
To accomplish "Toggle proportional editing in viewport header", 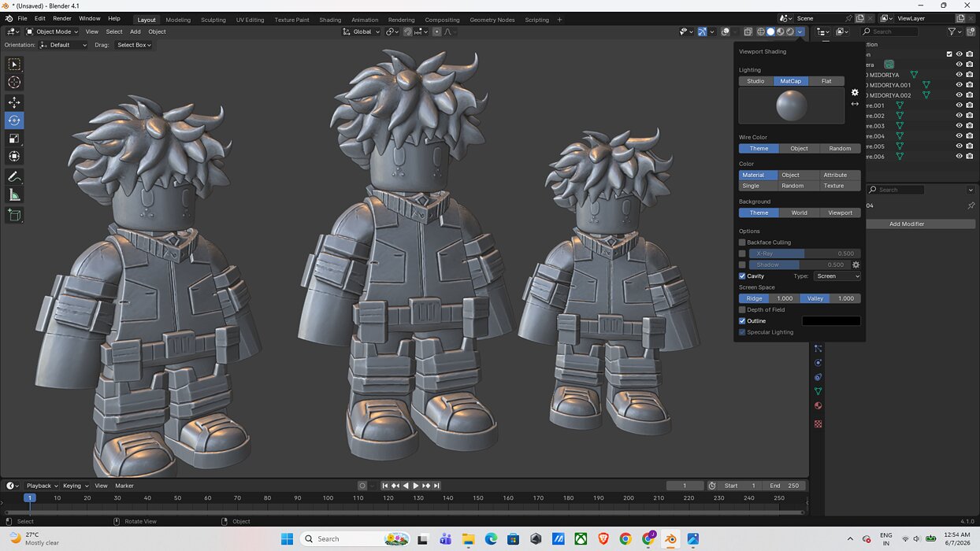I will click(437, 31).
